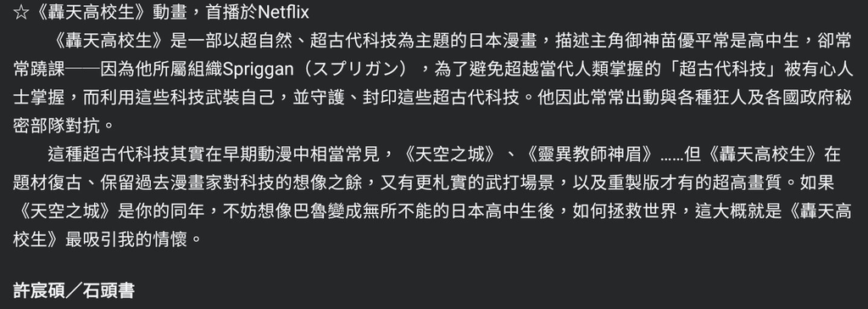Click the star symbol before the title
Screen dimensions: 868x309
tap(21, 13)
